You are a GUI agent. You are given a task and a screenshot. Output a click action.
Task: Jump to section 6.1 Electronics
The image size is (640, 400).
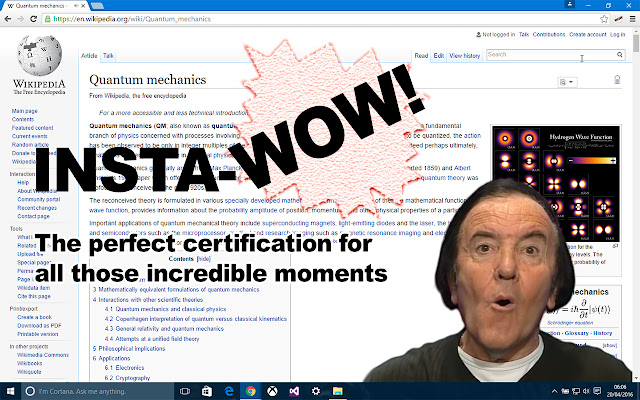(x=124, y=368)
